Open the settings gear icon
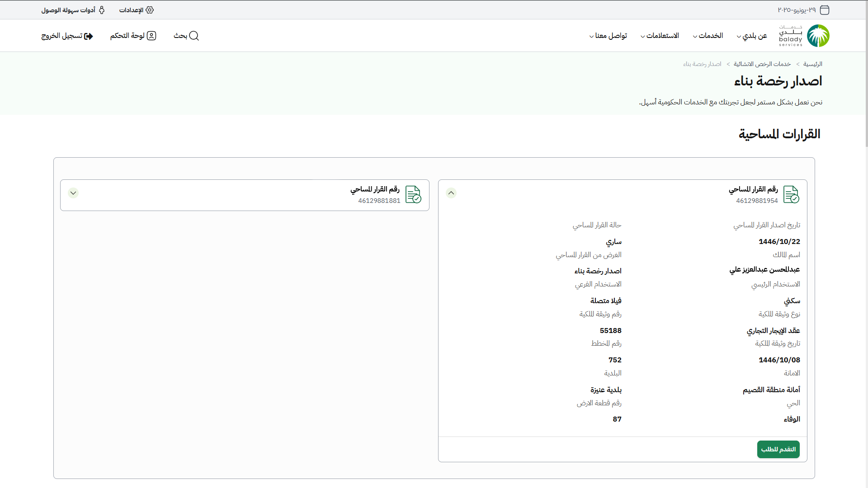868x488 pixels. click(150, 10)
